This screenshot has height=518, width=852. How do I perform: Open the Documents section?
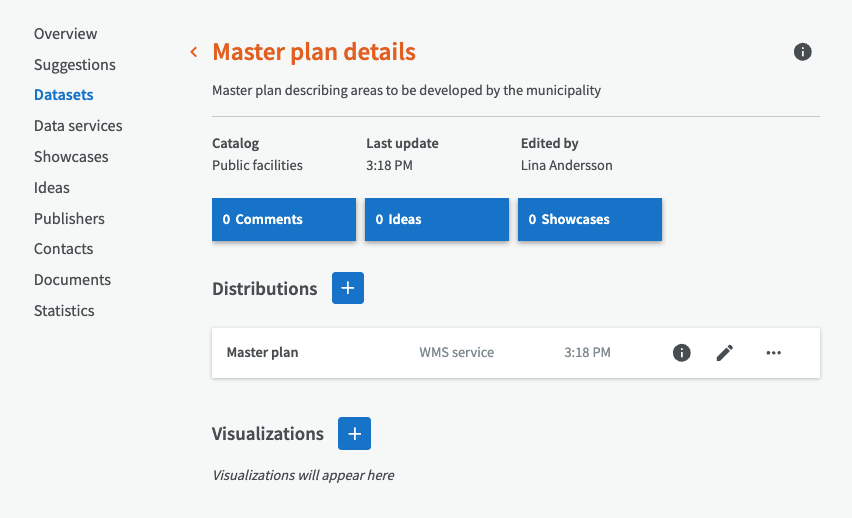[x=72, y=280]
